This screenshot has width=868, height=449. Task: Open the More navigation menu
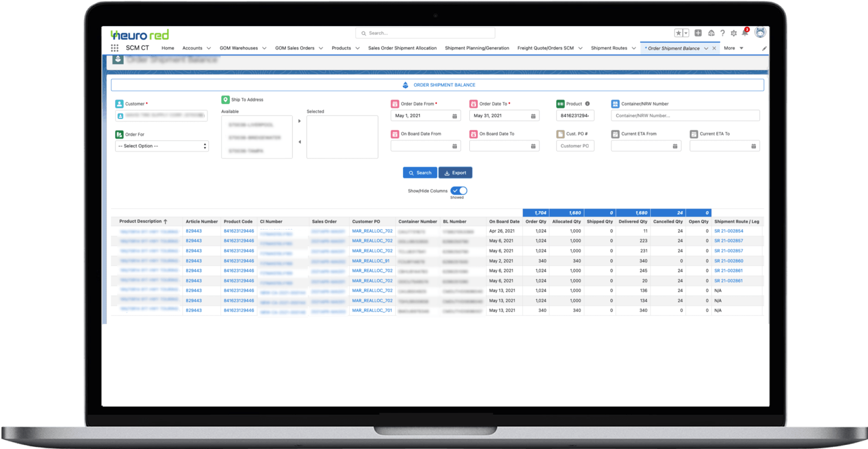(x=733, y=48)
